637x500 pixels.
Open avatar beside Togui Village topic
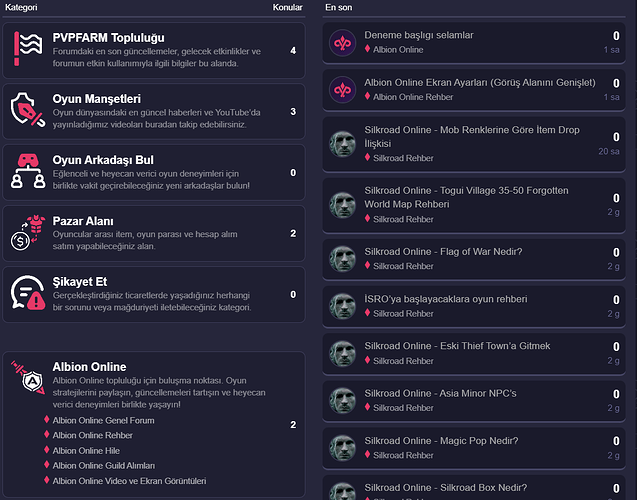click(342, 205)
